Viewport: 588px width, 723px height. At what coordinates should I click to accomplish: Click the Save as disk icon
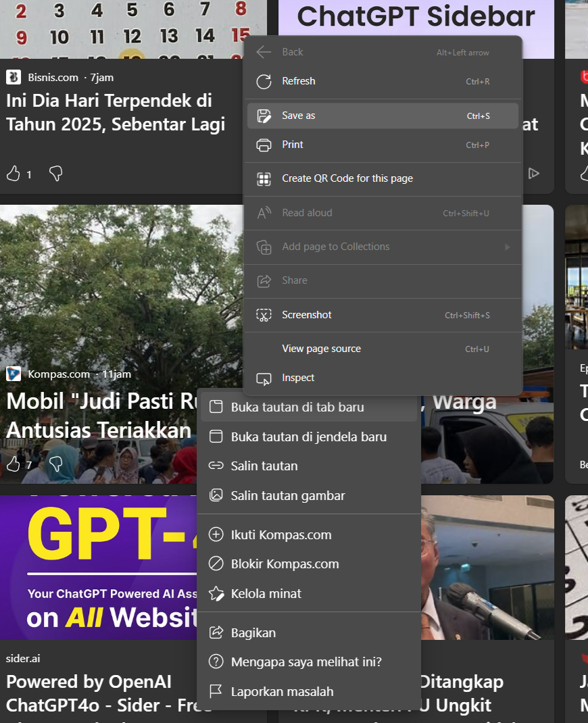[264, 116]
